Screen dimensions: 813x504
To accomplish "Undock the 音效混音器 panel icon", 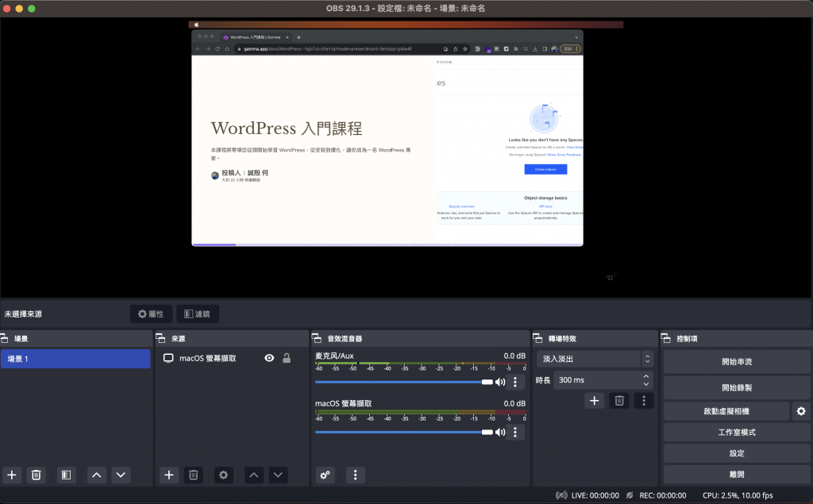I will (316, 339).
